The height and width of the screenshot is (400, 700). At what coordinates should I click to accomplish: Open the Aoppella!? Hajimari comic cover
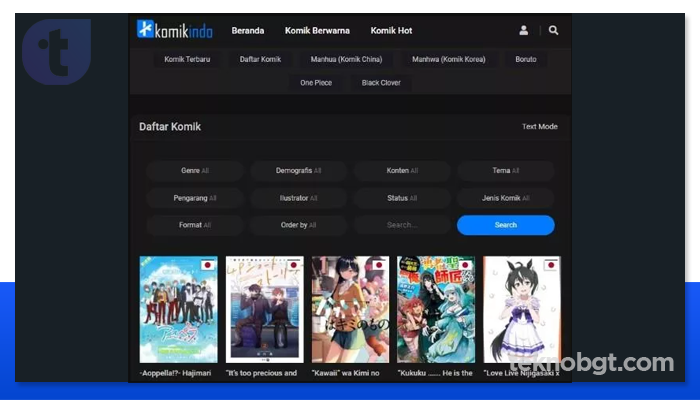tap(179, 309)
